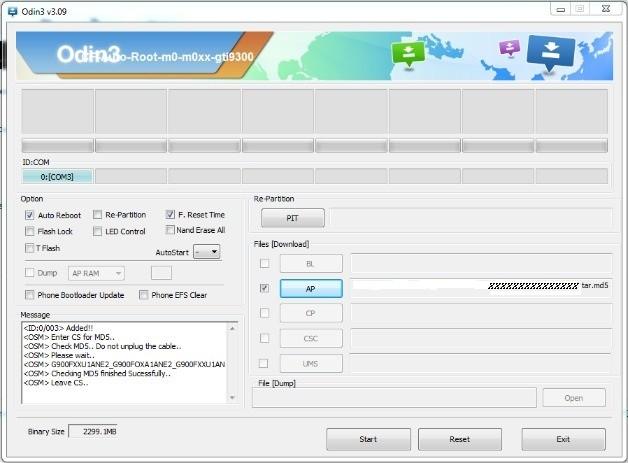Click the CSC file button
Image resolution: width=628 pixels, height=463 pixels.
click(311, 338)
